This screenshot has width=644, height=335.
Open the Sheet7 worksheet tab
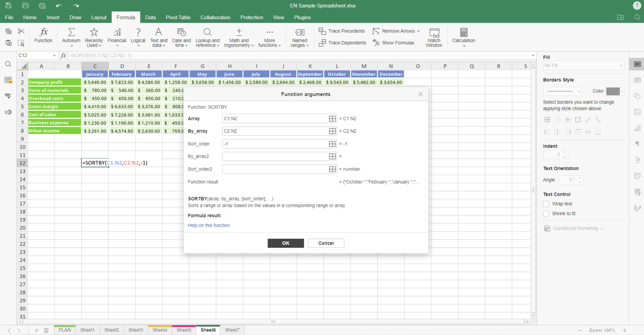(x=232, y=330)
